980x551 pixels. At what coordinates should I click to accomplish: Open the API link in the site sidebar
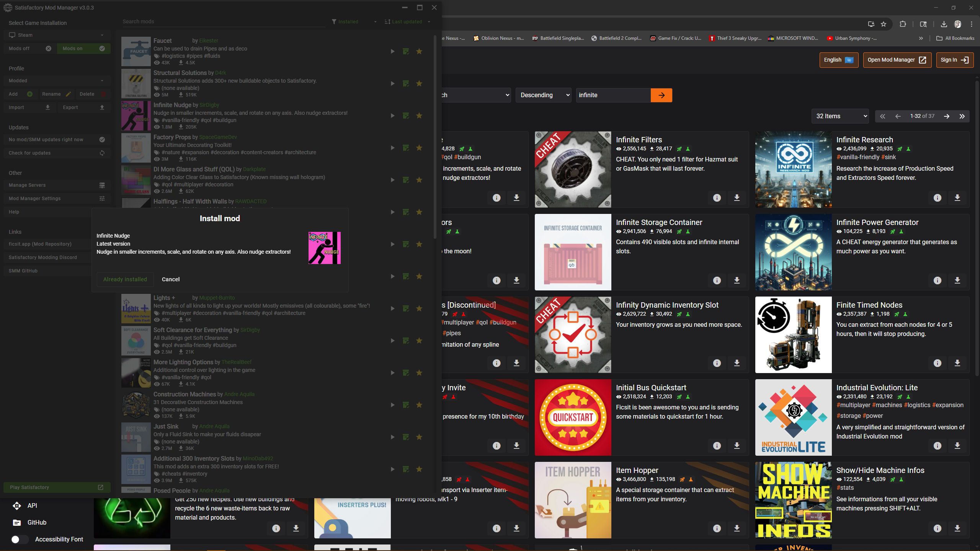[32, 506]
